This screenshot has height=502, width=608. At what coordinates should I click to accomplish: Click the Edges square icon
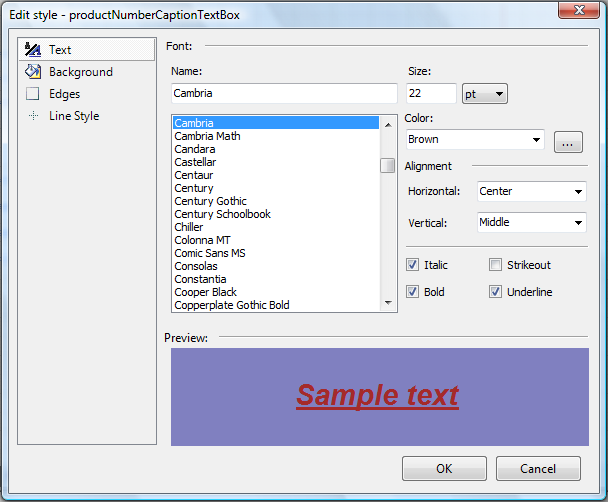coord(33,94)
